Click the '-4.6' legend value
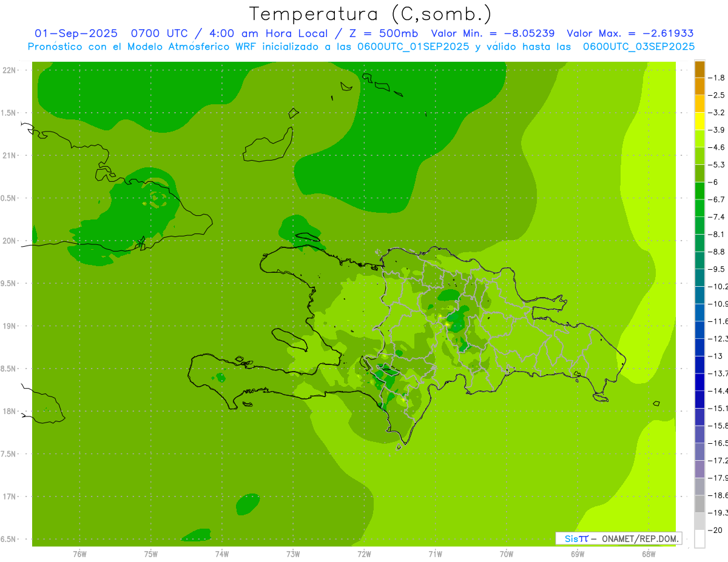 716,147
